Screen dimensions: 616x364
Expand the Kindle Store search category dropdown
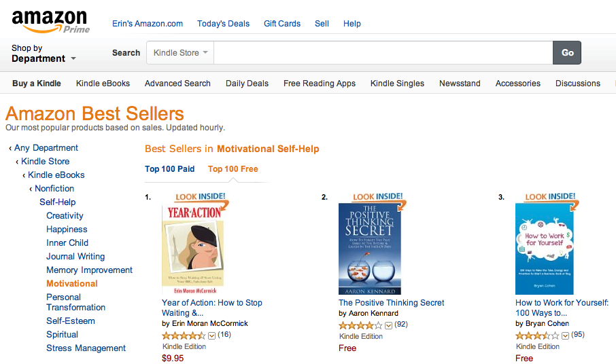[x=180, y=52]
